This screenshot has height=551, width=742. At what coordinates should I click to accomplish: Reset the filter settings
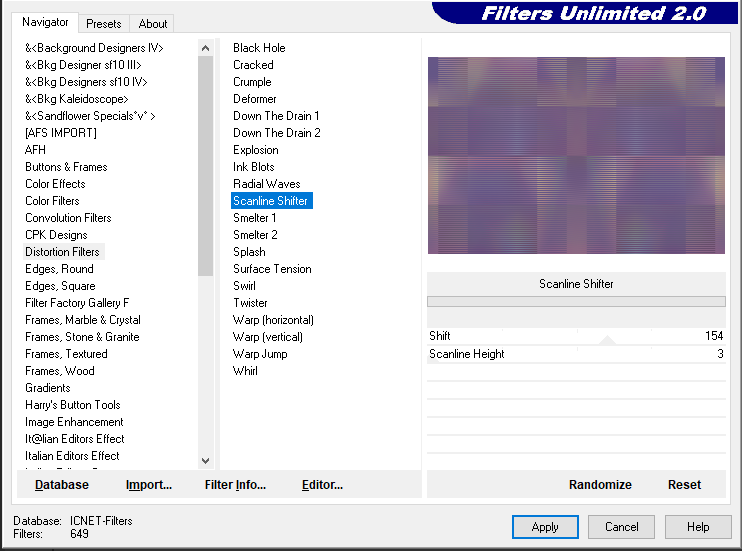coord(684,485)
